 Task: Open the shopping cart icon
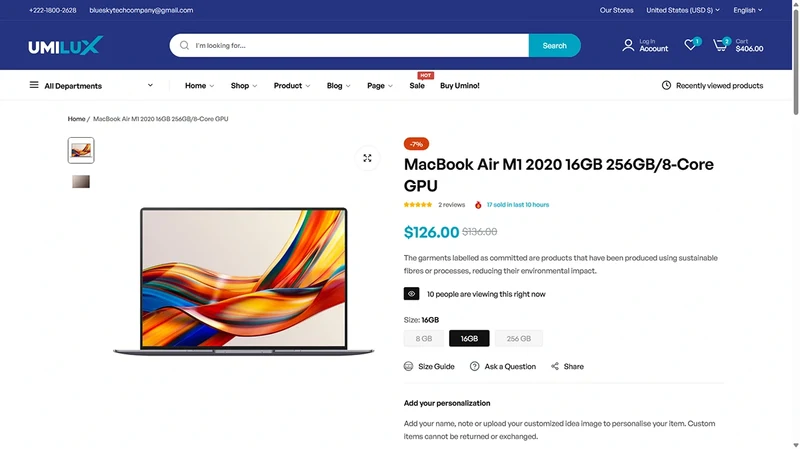click(x=720, y=45)
